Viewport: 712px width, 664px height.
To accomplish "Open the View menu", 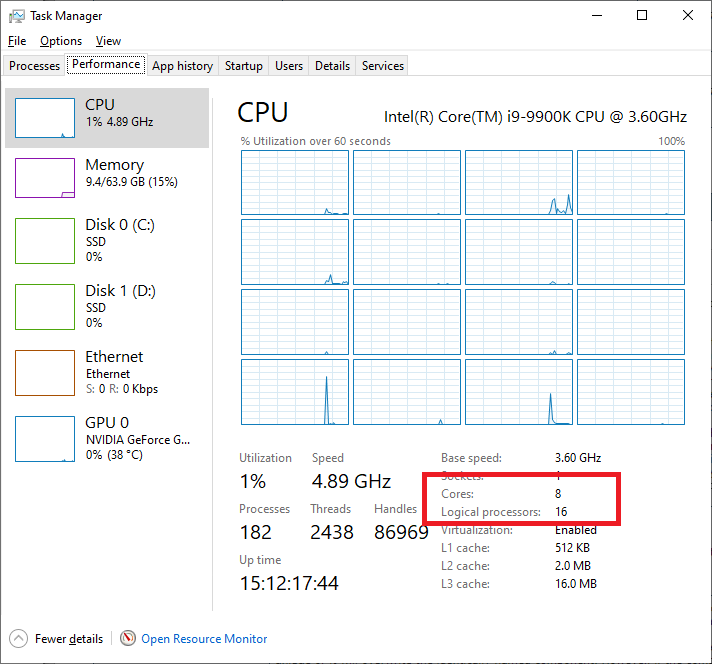I will pos(108,41).
